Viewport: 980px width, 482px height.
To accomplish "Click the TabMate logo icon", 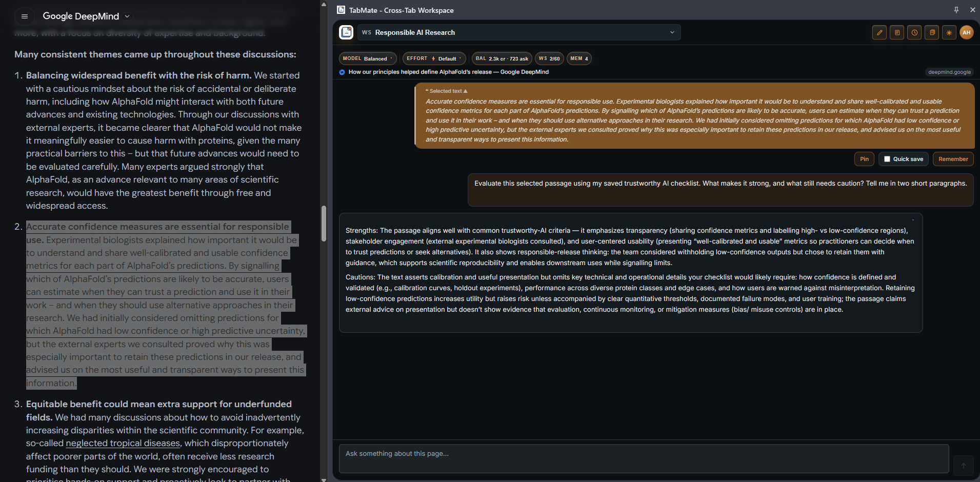I will (346, 32).
